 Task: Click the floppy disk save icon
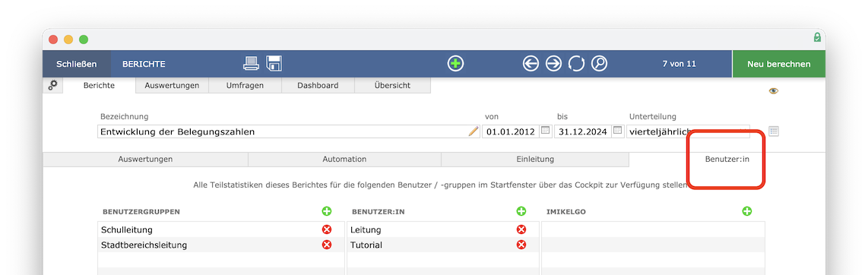click(274, 64)
